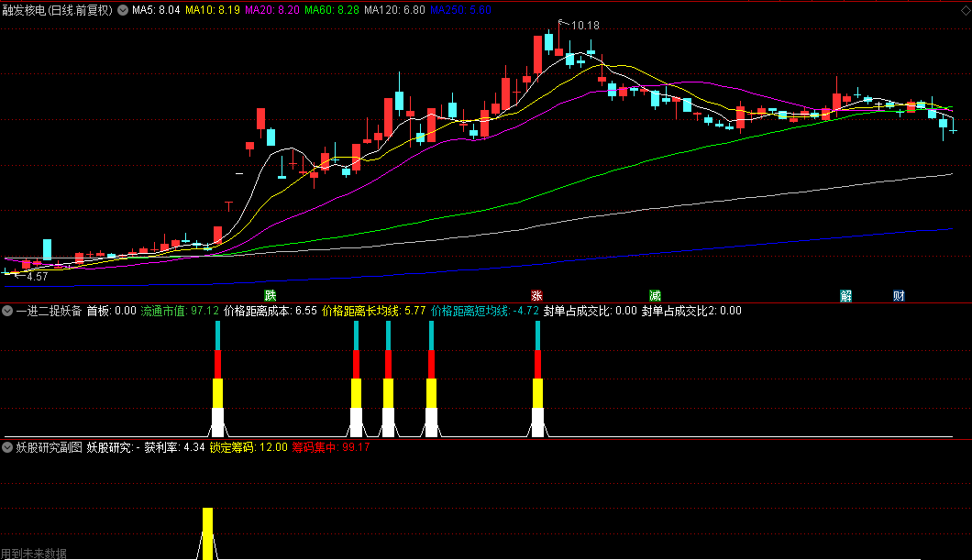972x560 pixels.
Task: Click the blue 财 event marker
Action: (899, 295)
